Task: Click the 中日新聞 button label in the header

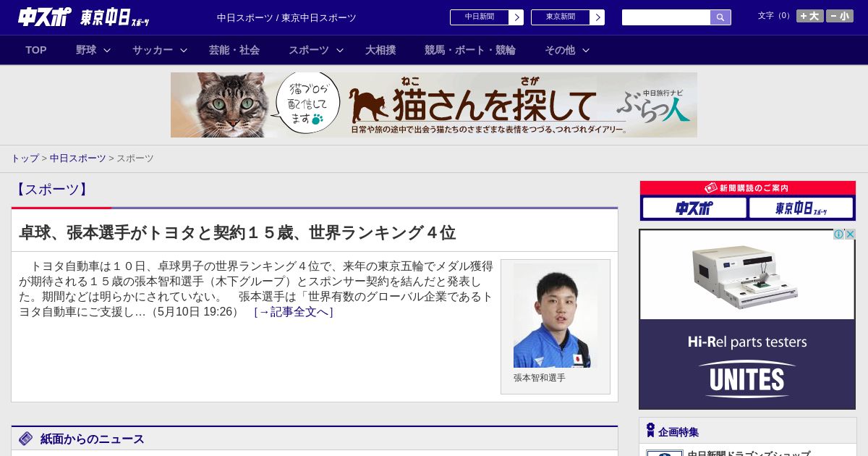Action: tap(480, 17)
